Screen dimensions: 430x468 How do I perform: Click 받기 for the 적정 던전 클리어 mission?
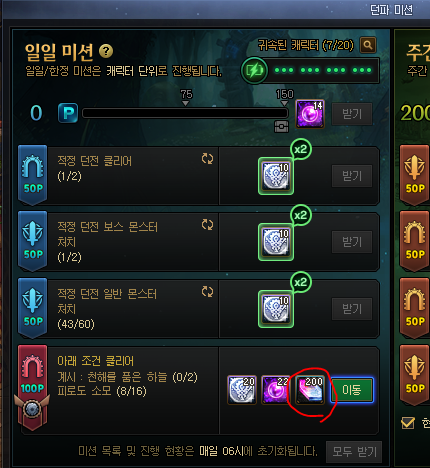pos(352,176)
